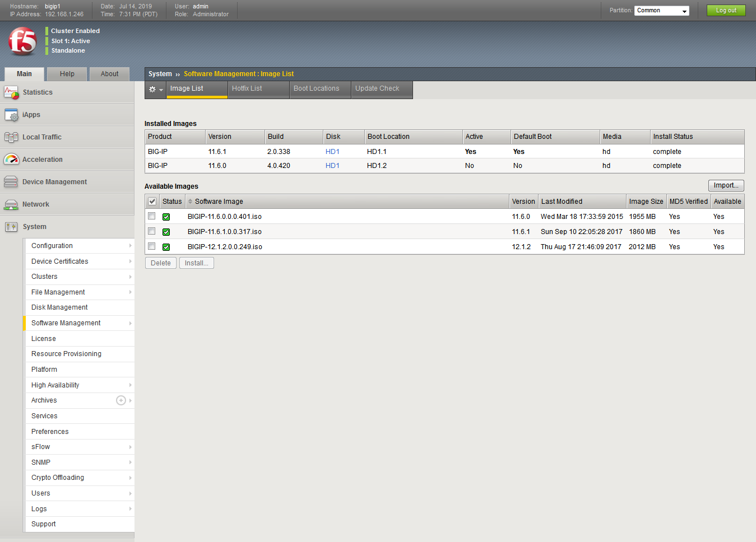Click the Slot 1: Active status text
756x542 pixels.
pyautogui.click(x=71, y=41)
